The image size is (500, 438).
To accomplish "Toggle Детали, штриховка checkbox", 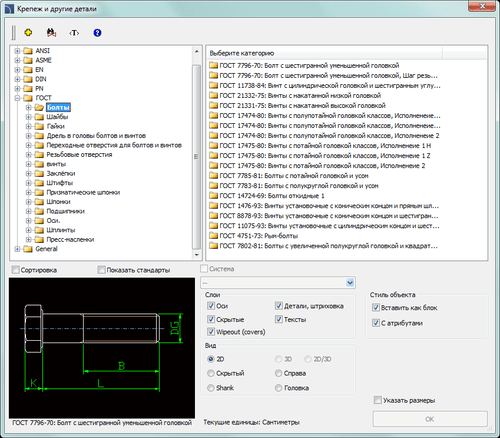I will (279, 306).
